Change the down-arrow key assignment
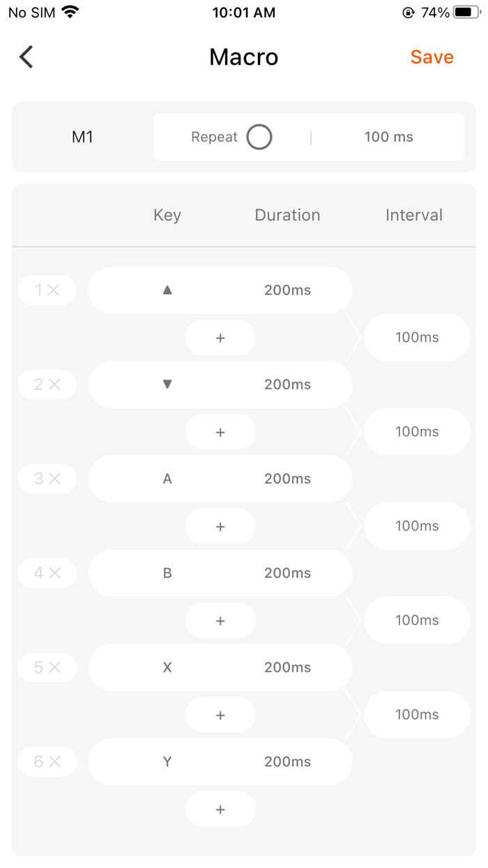 [x=167, y=384]
